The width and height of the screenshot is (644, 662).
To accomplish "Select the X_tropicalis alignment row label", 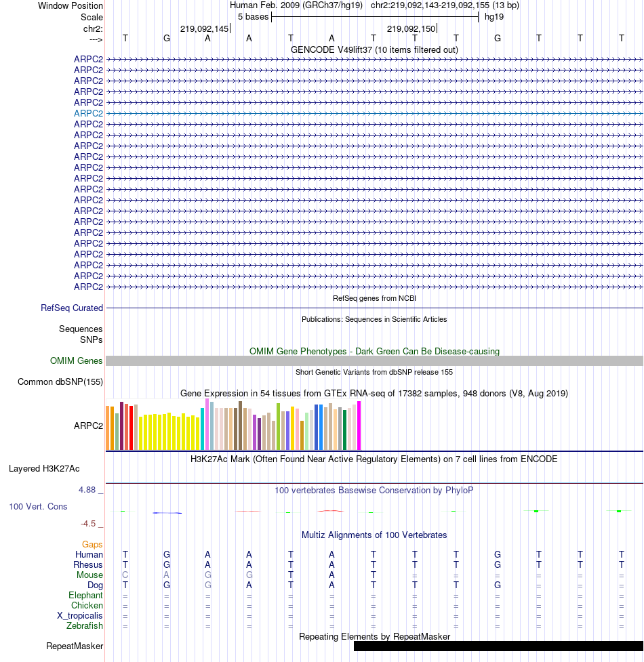I will tap(80, 616).
